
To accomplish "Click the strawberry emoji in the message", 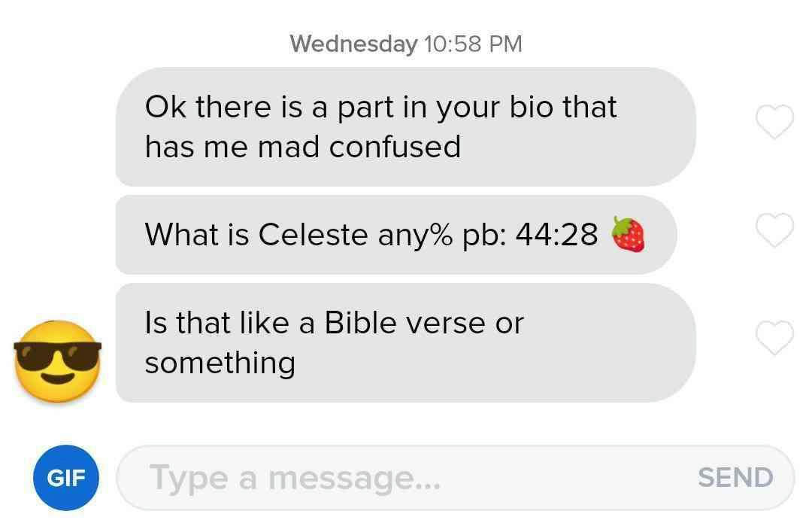I will [628, 234].
